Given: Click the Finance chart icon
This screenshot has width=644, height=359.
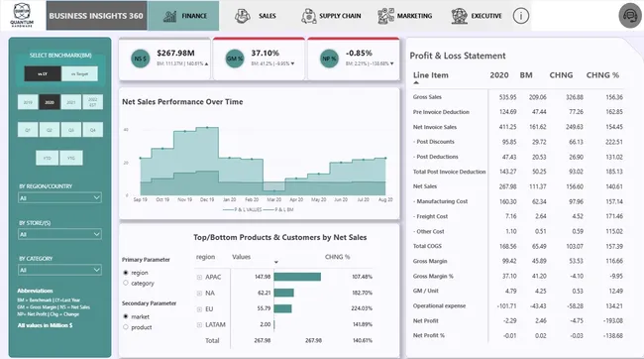Looking at the screenshot, I should pos(169,16).
